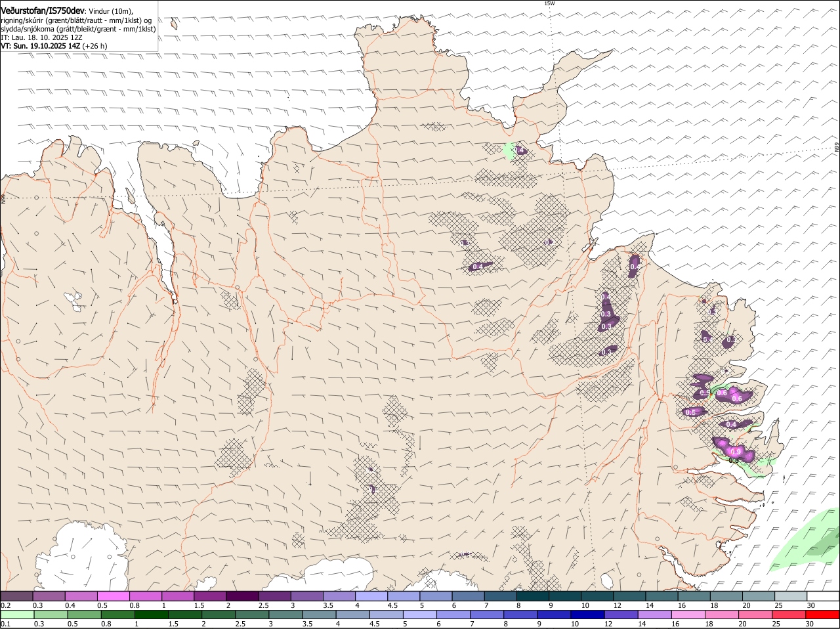The width and height of the screenshot is (840, 629).
Task: Pick the dark mauve swatch labeled 0.2
Action: (16, 596)
